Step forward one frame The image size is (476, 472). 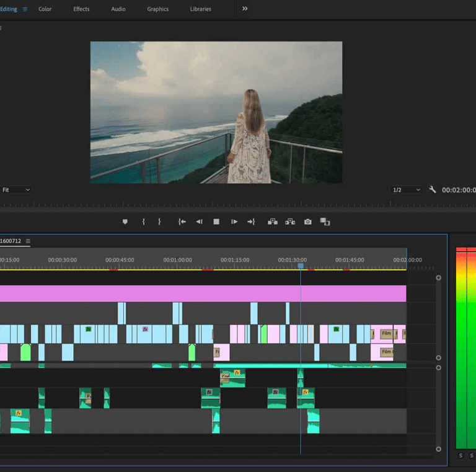pyautogui.click(x=234, y=221)
